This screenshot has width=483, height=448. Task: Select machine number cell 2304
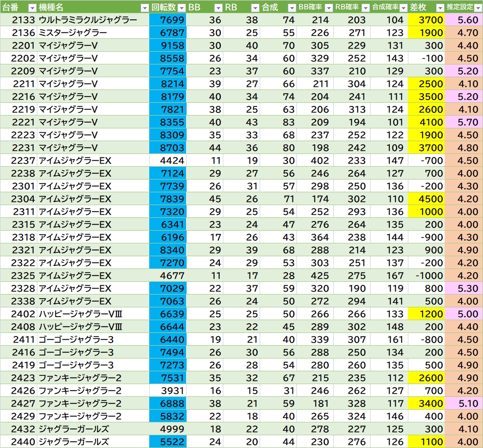click(19, 199)
